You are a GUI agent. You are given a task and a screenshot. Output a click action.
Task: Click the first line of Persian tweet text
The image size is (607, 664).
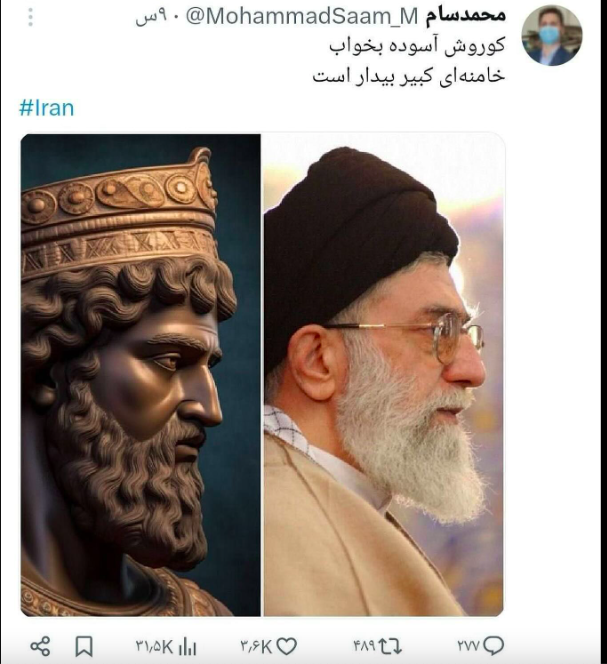tap(417, 45)
